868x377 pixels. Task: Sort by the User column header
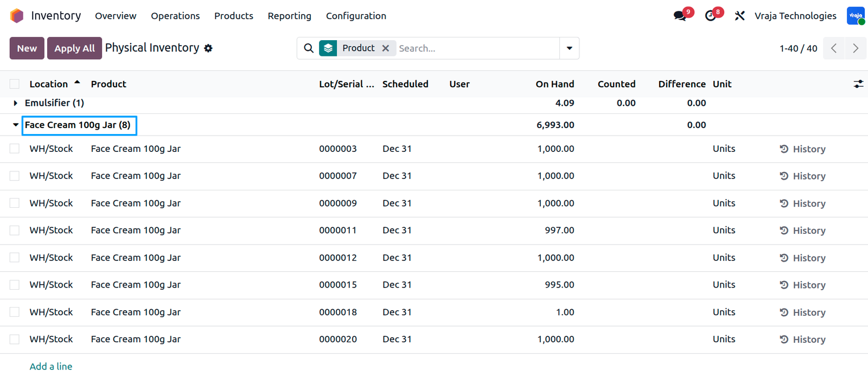[x=459, y=84]
